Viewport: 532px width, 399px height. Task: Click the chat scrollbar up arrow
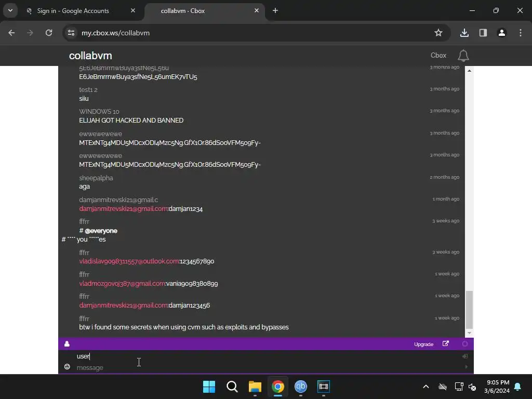click(469, 71)
